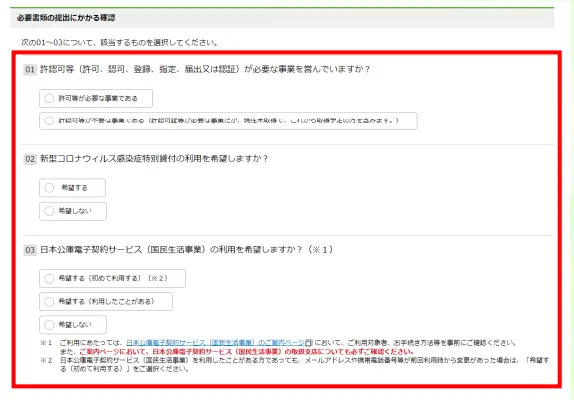Click question text 許認可等が必要な事業を営んでいますか

pyautogui.click(x=205, y=69)
